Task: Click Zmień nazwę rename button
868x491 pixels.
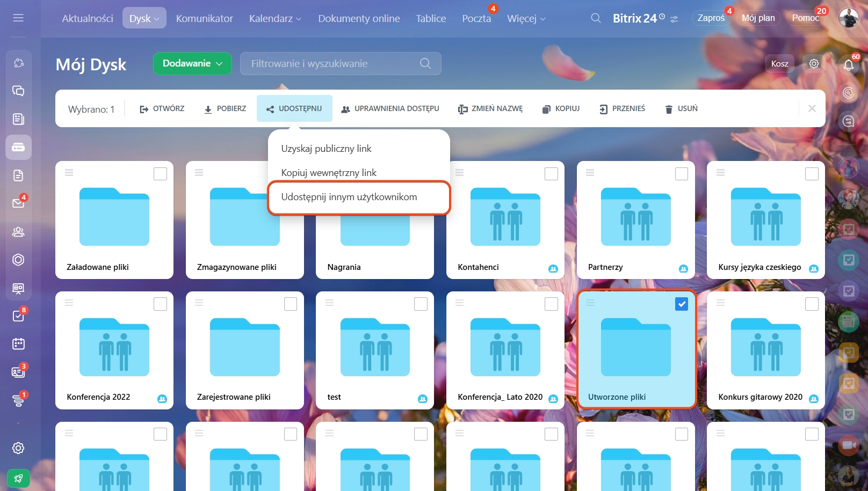Action: tap(490, 108)
